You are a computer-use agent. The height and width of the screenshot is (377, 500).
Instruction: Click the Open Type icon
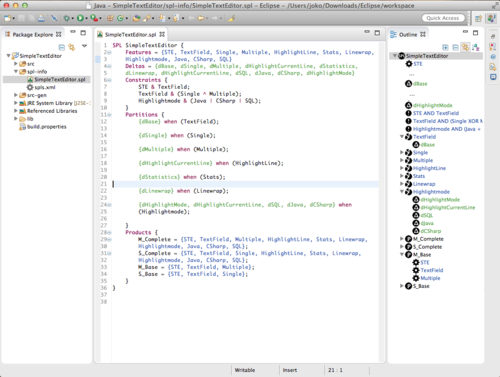(x=136, y=18)
